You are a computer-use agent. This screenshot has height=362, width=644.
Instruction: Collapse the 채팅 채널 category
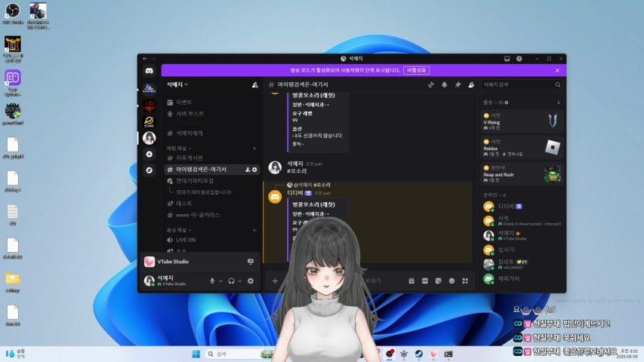(x=179, y=148)
